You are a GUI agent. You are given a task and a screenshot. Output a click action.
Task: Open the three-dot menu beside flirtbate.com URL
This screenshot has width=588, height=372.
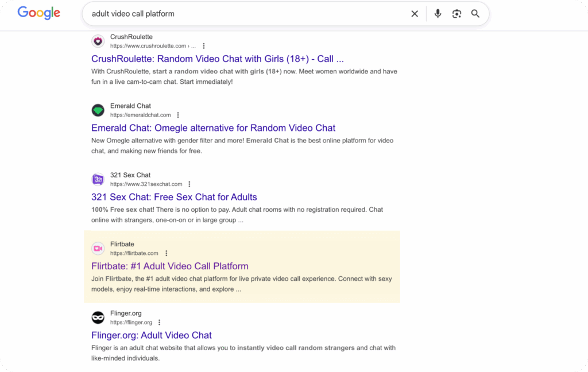point(167,253)
